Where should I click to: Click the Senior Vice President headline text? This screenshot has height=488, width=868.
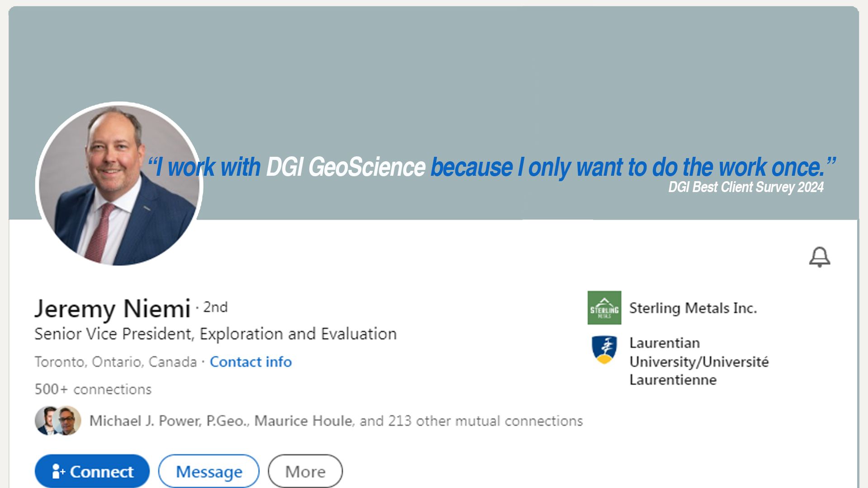(216, 334)
